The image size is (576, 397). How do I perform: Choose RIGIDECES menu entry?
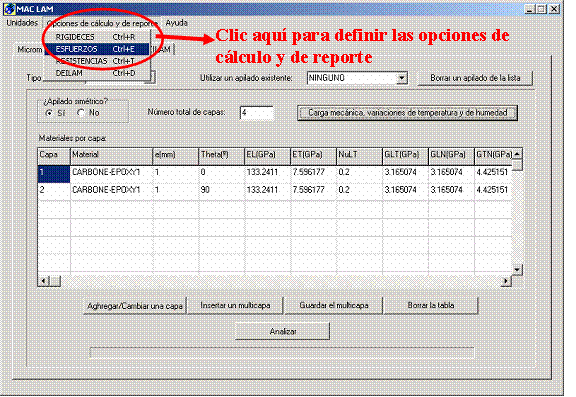[97, 37]
